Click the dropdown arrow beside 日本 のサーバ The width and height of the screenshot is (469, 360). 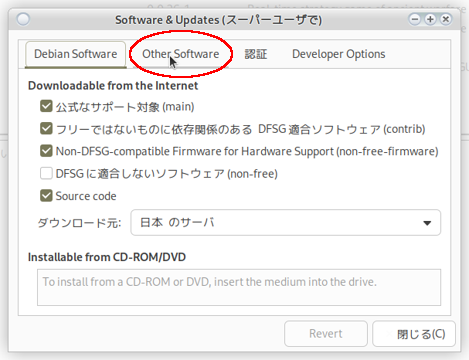(427, 223)
